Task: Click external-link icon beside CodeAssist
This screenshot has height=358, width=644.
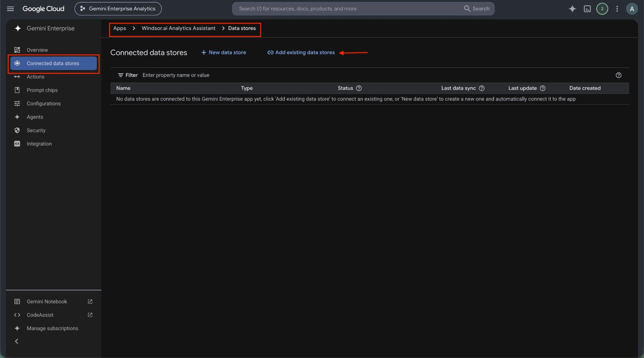Action: tap(90, 315)
